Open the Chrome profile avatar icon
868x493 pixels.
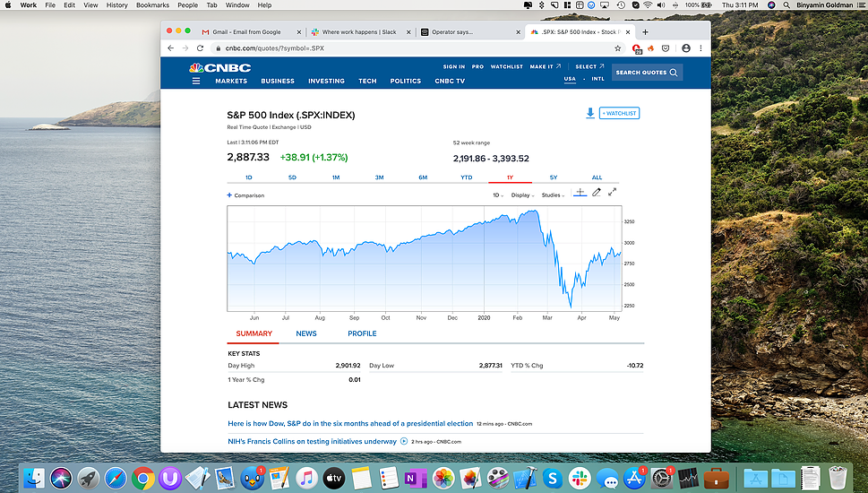tap(686, 48)
